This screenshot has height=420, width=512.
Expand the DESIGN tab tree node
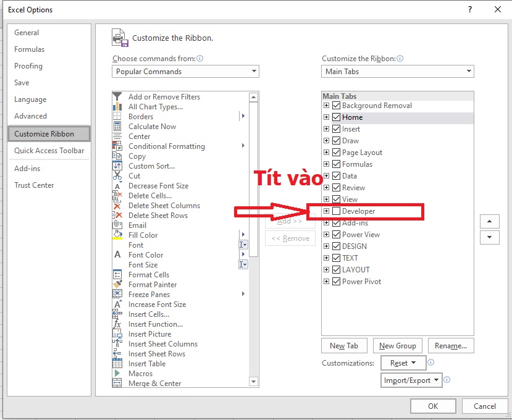(326, 246)
